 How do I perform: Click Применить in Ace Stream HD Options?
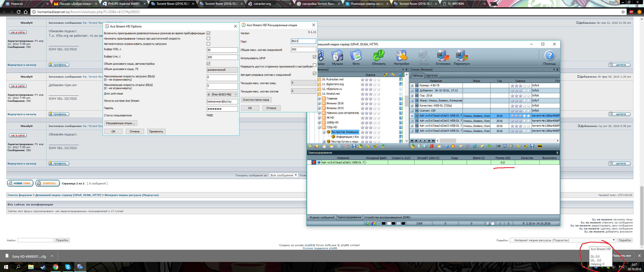[x=156, y=131]
